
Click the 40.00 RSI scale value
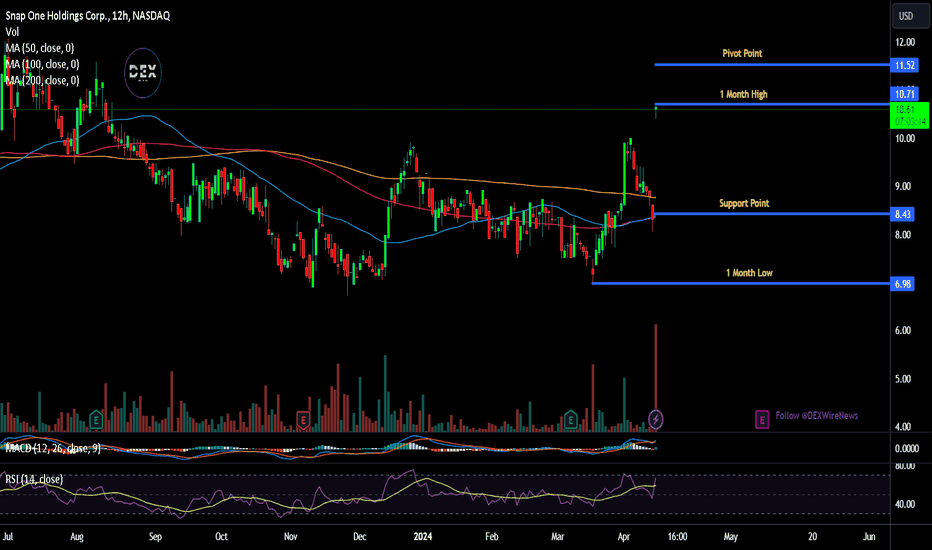coord(905,504)
